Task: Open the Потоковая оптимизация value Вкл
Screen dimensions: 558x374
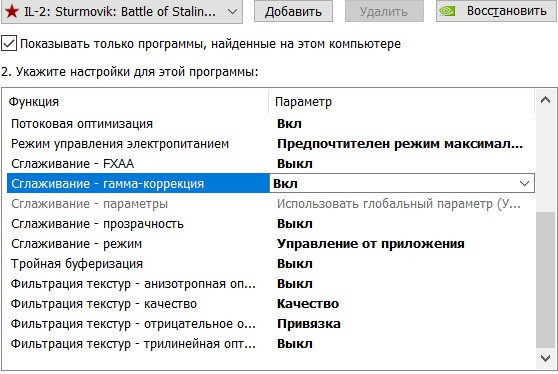Action: 289,124
